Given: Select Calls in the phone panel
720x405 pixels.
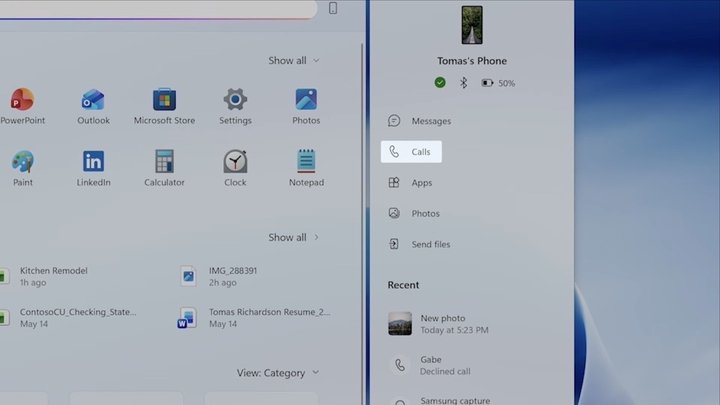Looking at the screenshot, I should tap(411, 152).
